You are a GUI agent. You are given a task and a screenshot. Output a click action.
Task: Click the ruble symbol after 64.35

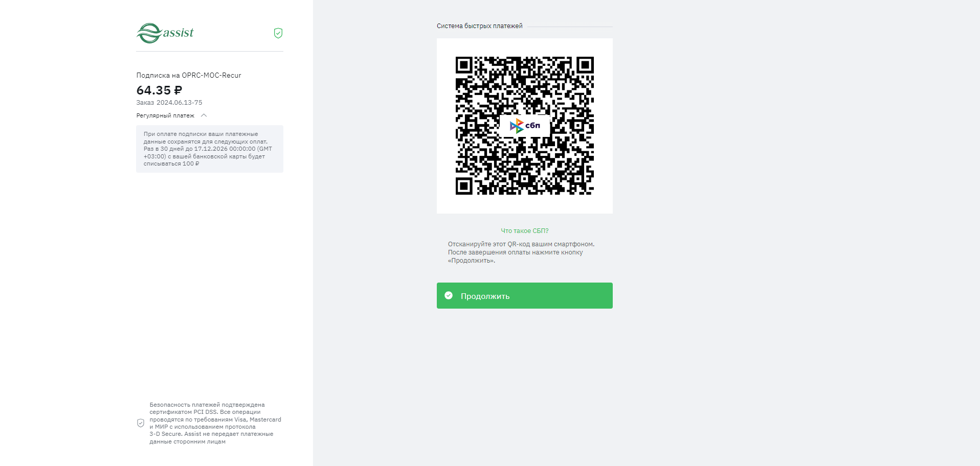click(x=178, y=90)
